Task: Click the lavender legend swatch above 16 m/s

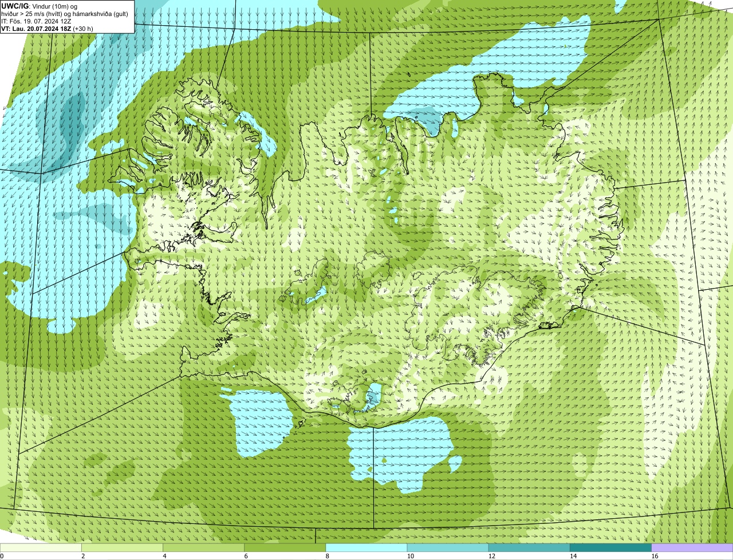Action: pos(692,548)
